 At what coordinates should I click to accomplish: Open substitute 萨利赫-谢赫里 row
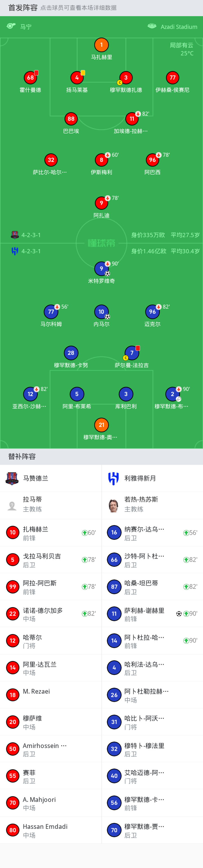click(x=152, y=614)
